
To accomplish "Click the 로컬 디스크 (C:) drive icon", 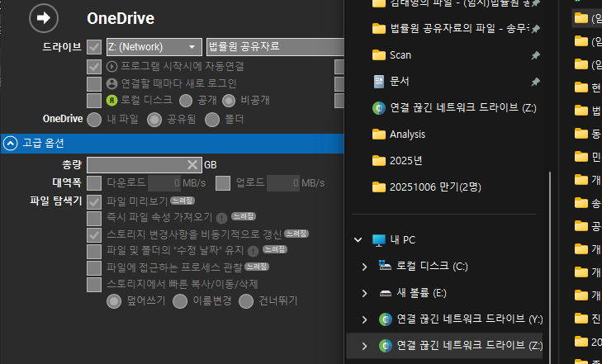I will click(385, 266).
